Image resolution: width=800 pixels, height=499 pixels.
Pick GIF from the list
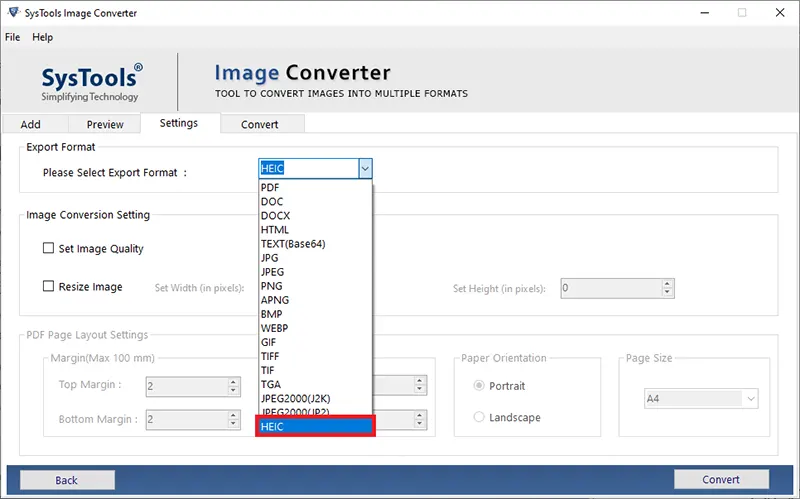315,342
